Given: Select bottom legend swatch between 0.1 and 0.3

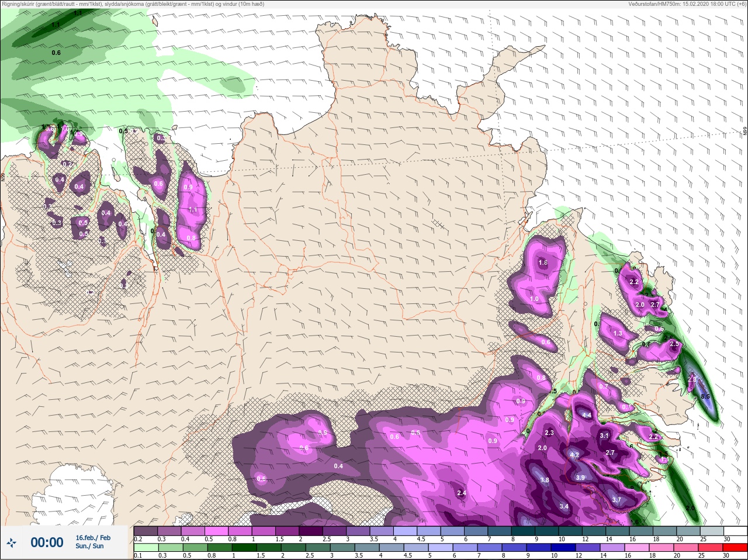Looking at the screenshot, I should click(x=146, y=548).
